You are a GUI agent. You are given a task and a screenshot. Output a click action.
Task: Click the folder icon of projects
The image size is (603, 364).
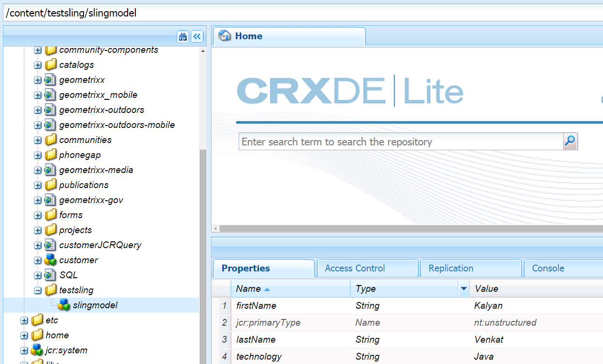click(50, 230)
